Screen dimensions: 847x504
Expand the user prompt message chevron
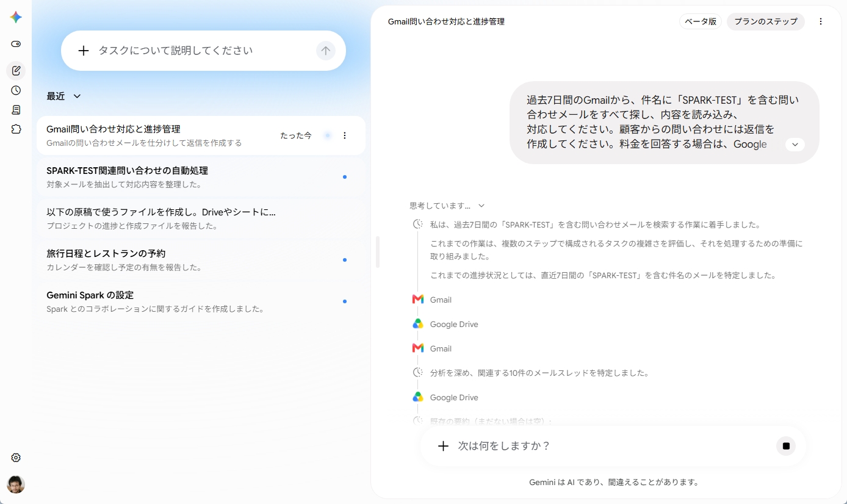[795, 145]
